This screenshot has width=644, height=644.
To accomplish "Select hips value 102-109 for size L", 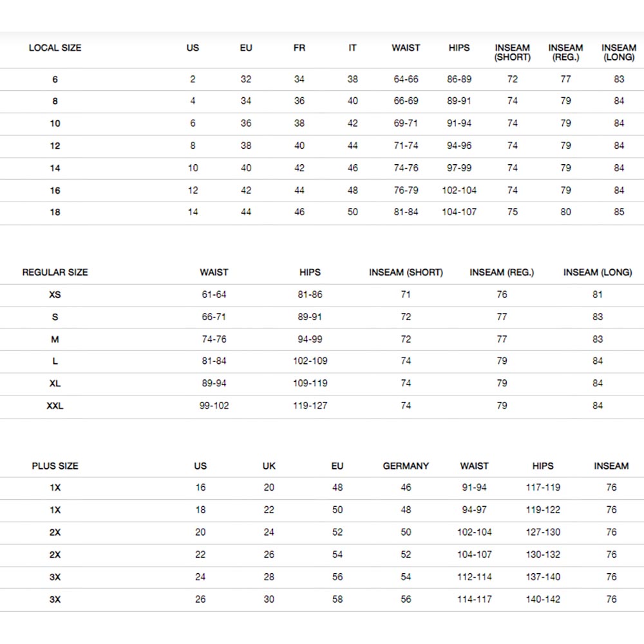I will point(310,361).
